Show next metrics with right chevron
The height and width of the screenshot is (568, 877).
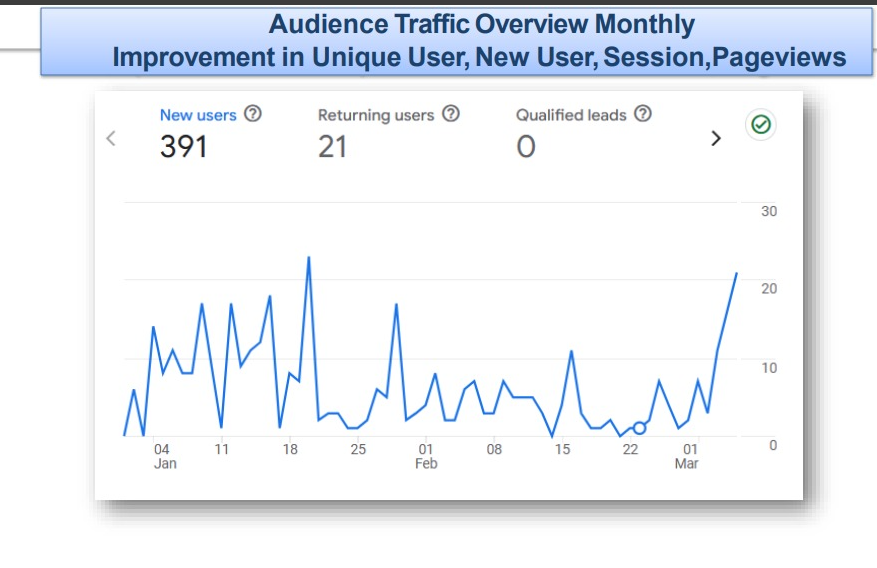pos(715,138)
